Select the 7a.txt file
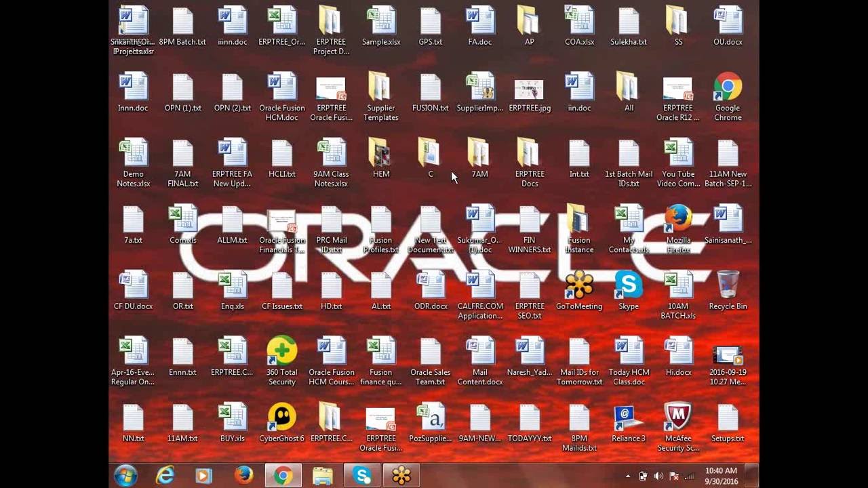This screenshot has width=868, height=488. [133, 225]
